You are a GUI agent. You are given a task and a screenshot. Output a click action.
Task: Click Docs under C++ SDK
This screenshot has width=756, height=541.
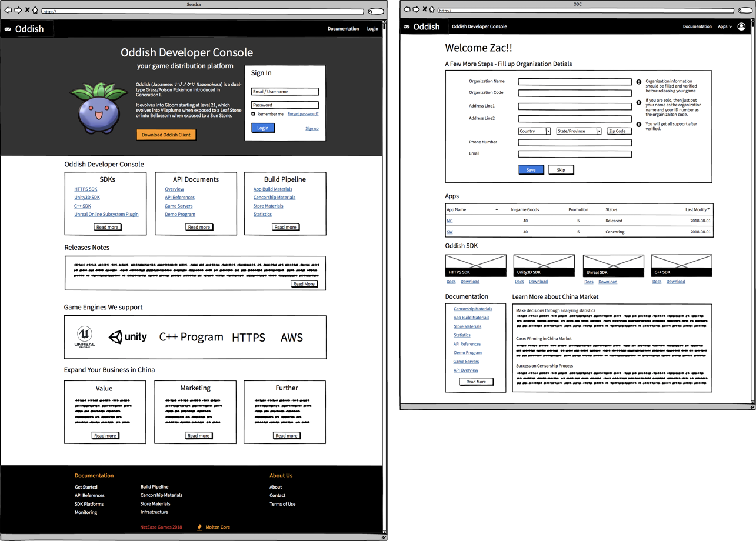657,282
